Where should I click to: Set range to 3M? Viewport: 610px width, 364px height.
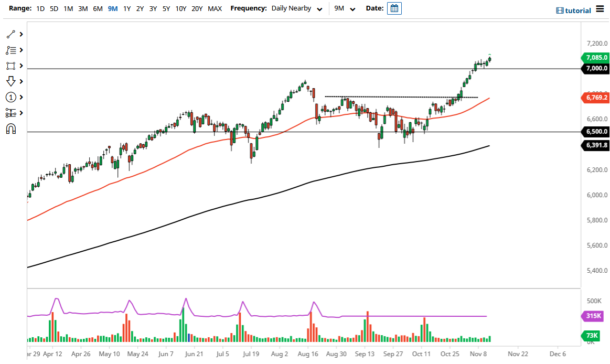(83, 8)
